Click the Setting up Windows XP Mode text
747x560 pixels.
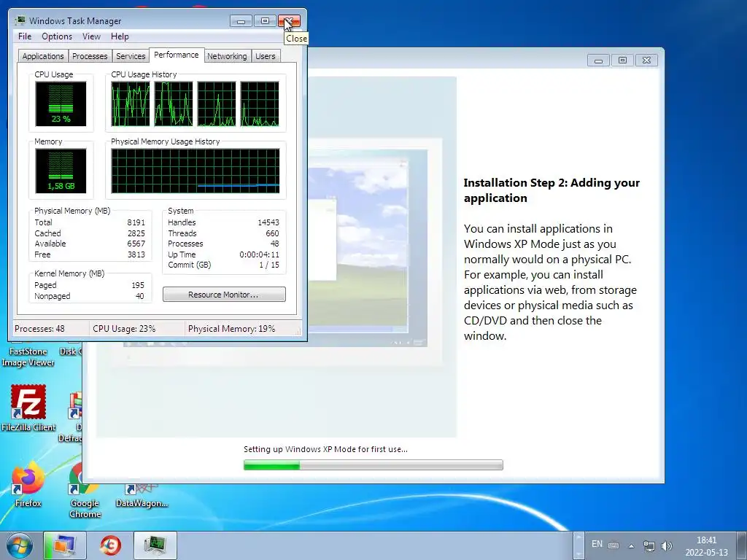click(325, 449)
